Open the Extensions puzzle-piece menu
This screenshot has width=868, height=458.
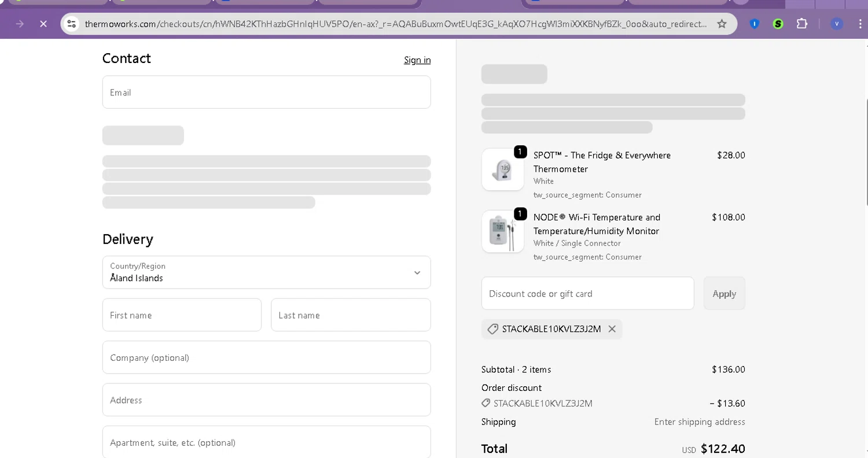pyautogui.click(x=802, y=24)
